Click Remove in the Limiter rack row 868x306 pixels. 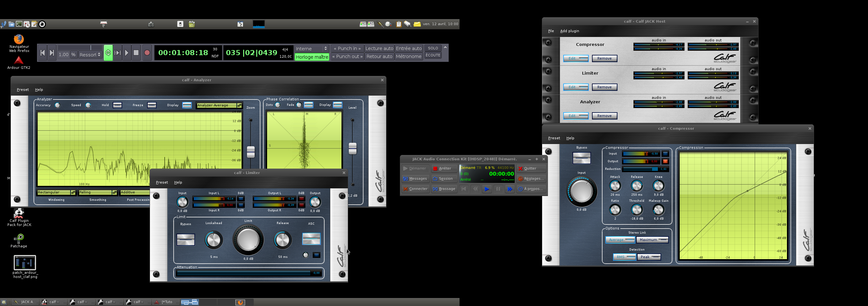click(x=604, y=87)
